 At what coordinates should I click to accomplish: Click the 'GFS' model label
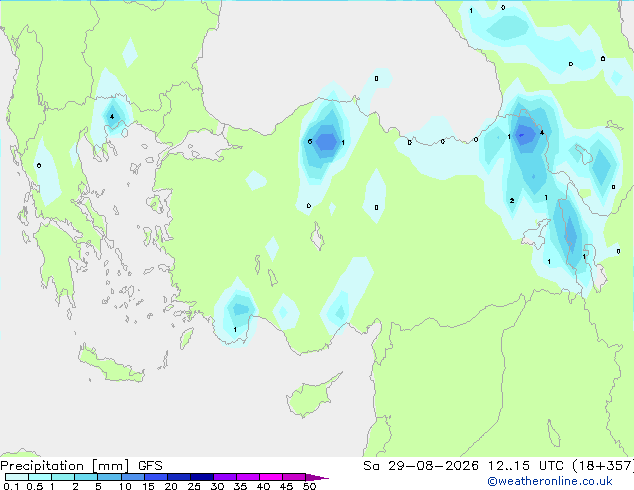[150, 466]
